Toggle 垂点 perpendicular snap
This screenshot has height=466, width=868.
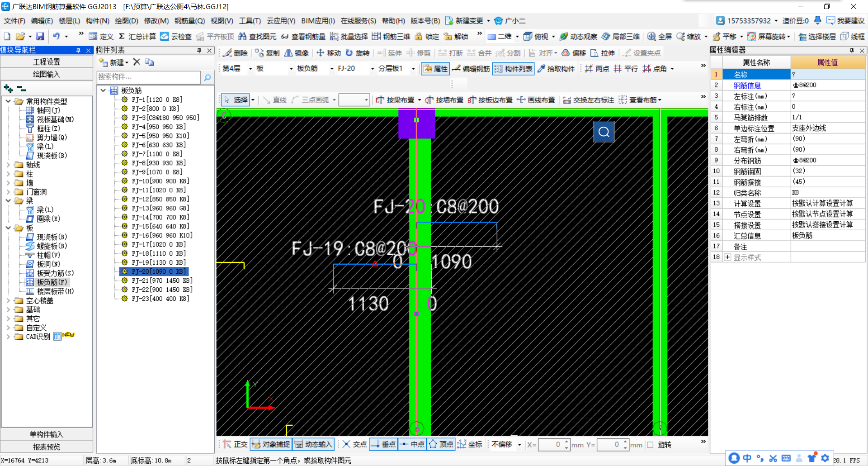(383, 444)
